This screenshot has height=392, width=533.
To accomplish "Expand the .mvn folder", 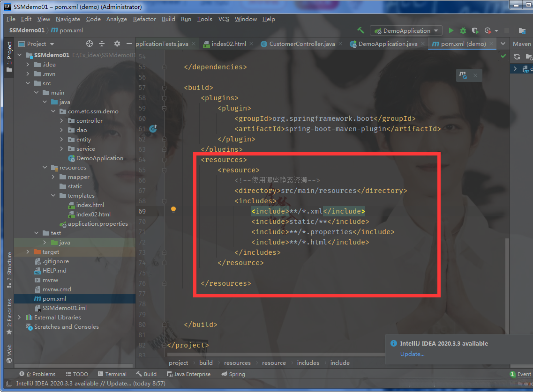I will point(28,74).
